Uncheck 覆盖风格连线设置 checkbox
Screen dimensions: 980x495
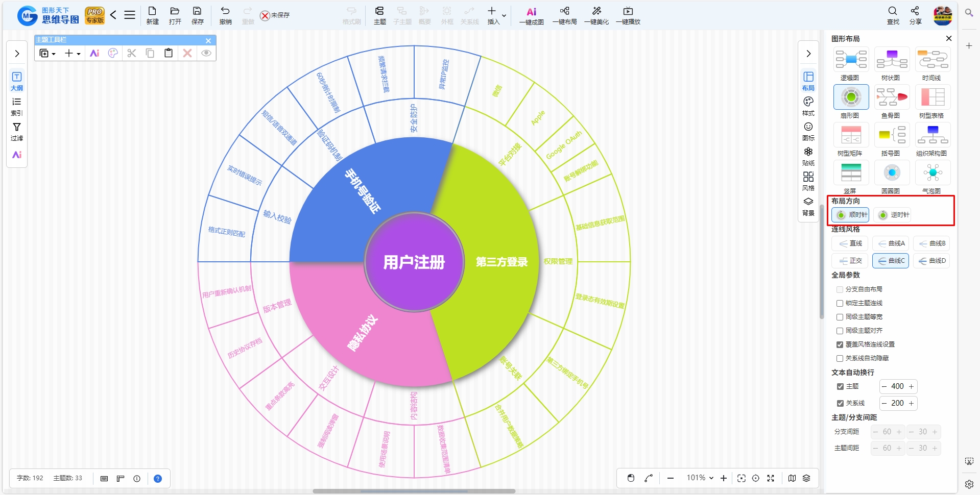pos(840,344)
